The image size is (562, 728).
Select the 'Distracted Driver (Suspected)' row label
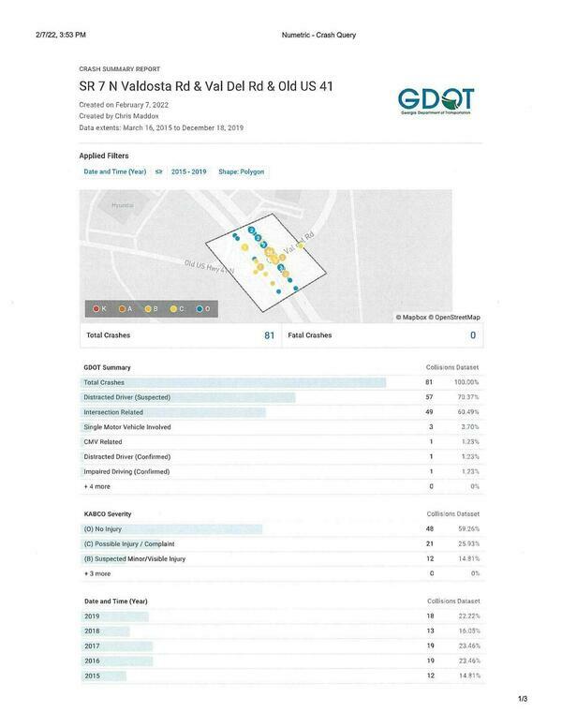pyautogui.click(x=127, y=397)
